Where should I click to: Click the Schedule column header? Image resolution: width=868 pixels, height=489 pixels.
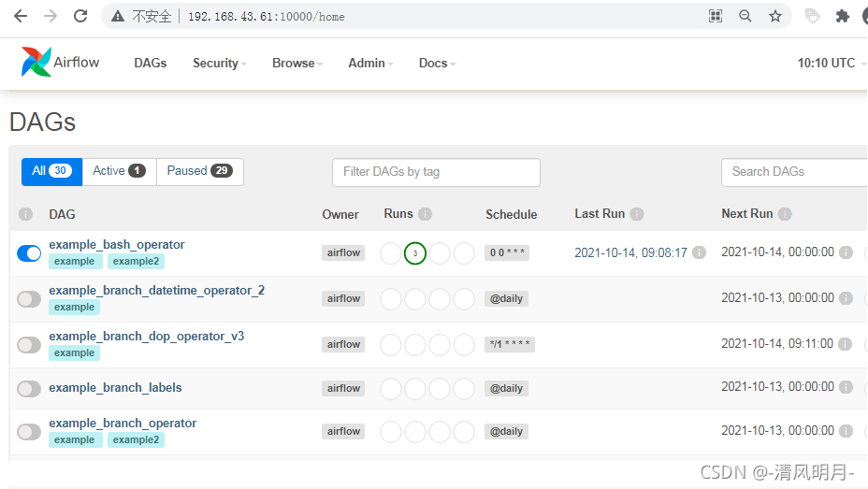coord(512,215)
